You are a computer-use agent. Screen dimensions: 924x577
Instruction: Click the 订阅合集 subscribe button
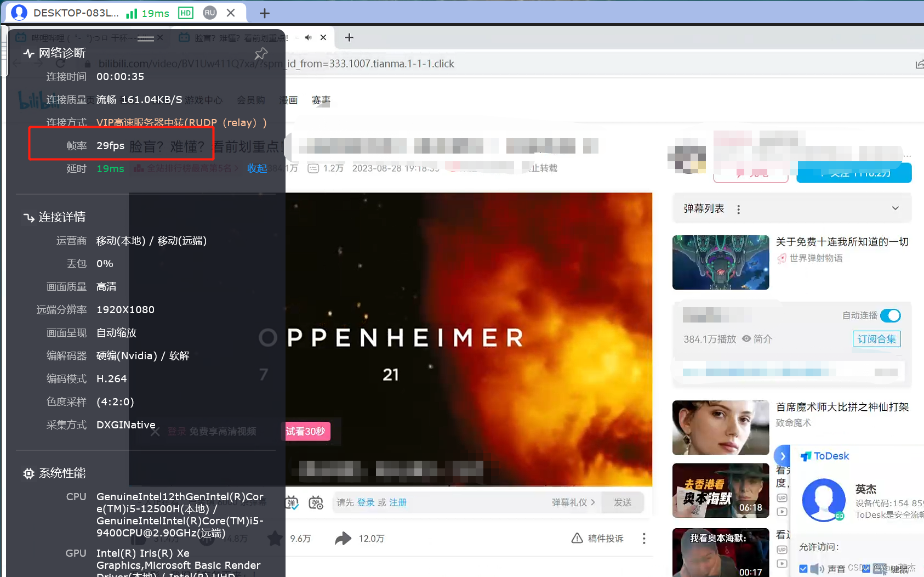[x=876, y=338]
